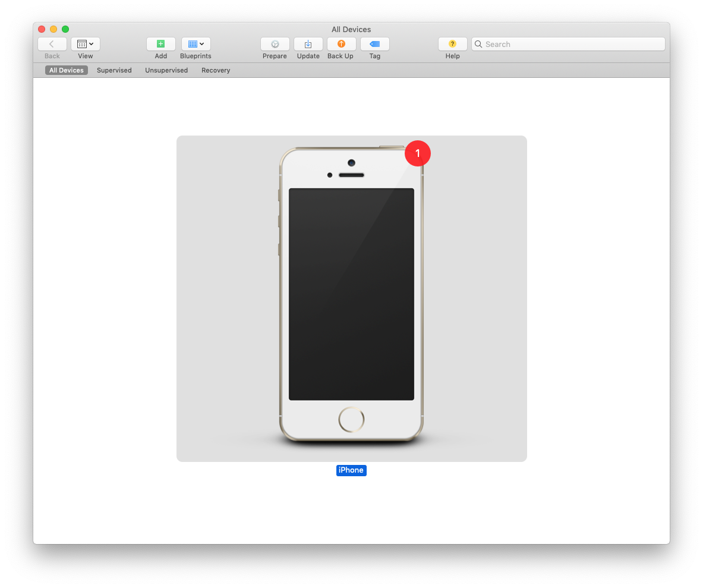This screenshot has height=588, width=703.
Task: Focus the Search field
Action: (570, 44)
